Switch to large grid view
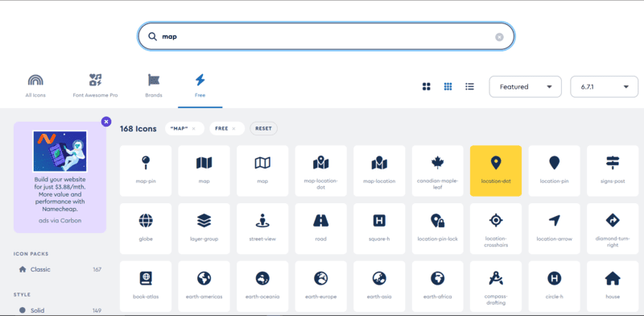This screenshot has width=644, height=316. 427,86
